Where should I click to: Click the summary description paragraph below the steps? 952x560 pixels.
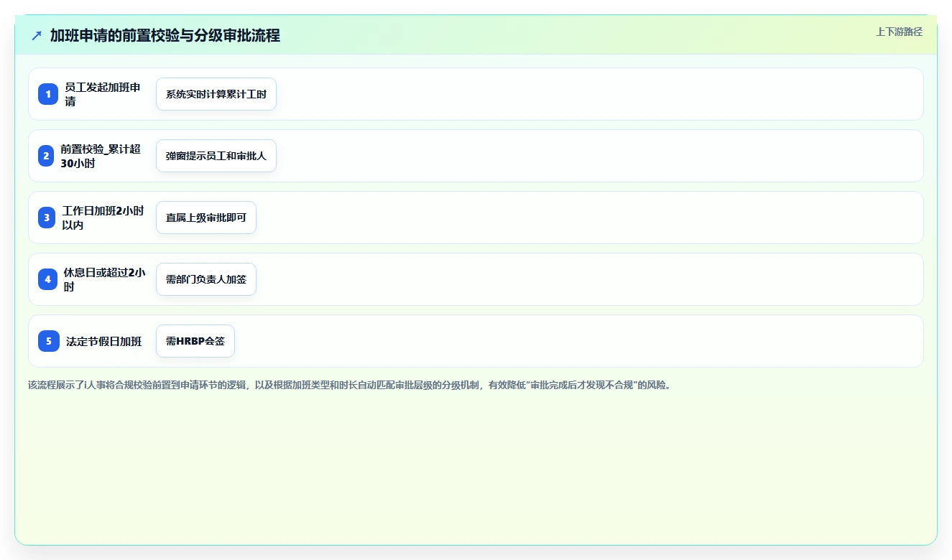coord(350,385)
